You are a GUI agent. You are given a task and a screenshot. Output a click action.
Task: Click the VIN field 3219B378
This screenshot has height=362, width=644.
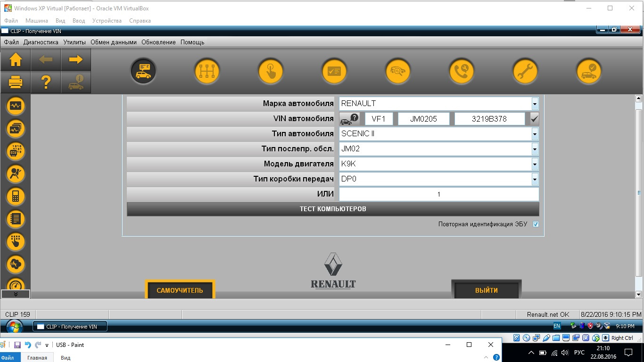489,119
